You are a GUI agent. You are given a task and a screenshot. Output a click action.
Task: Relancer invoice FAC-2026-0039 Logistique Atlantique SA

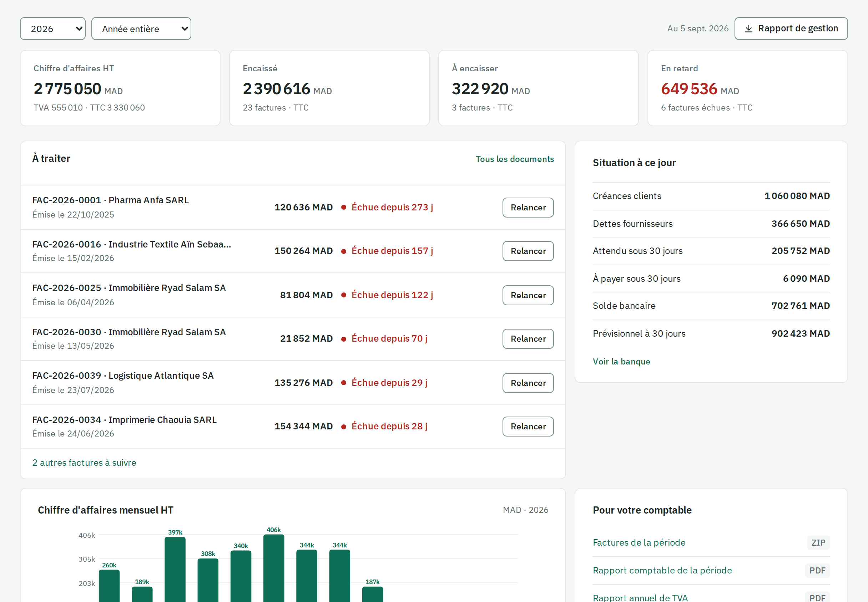click(x=528, y=383)
